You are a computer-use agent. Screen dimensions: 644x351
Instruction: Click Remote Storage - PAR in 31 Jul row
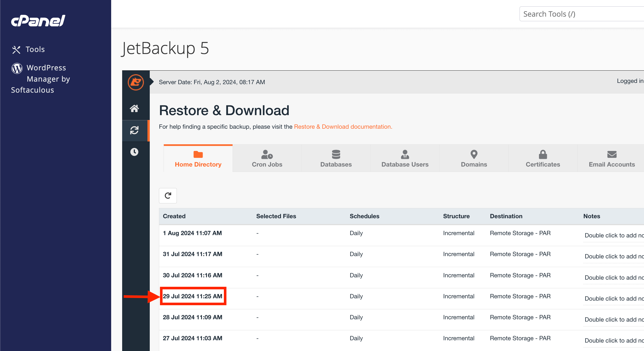520,254
